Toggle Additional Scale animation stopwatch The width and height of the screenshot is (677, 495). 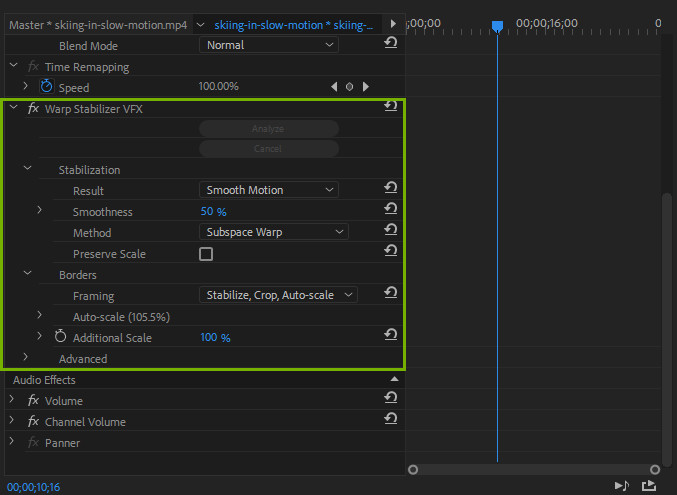[60, 336]
